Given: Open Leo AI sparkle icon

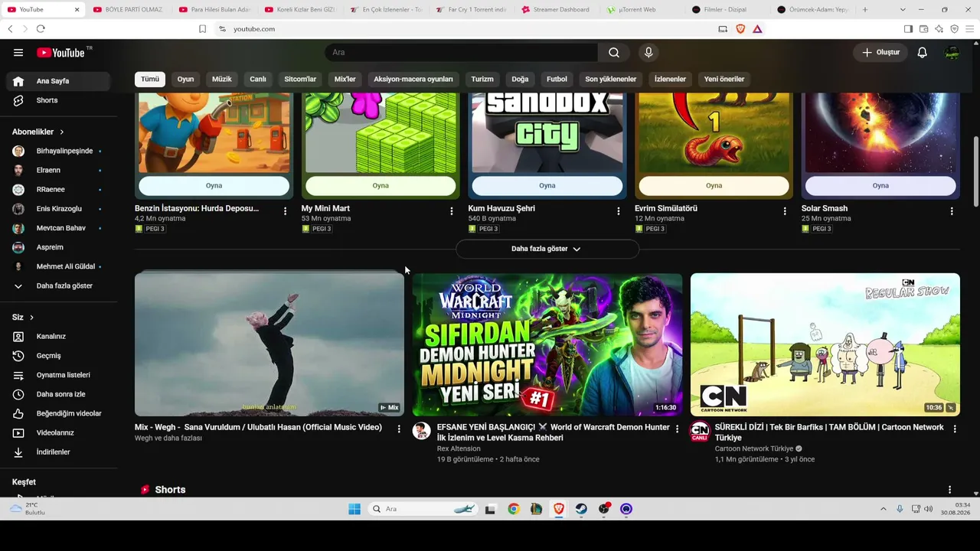Looking at the screenshot, I should 939,29.
